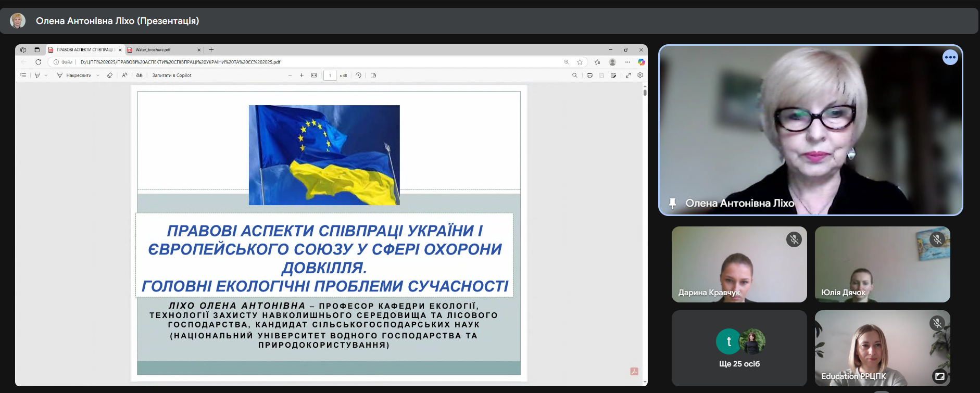
Task: Toggle PDF full screen mode
Action: pos(628,75)
